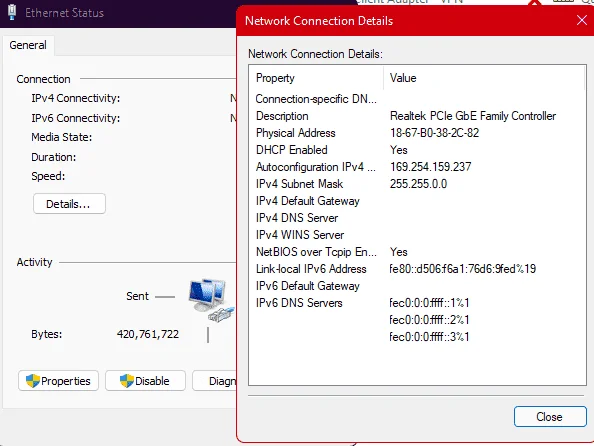Select the IPv4 WINS Server row
Viewport: 594px width, 446px height.
pyautogui.click(x=417, y=235)
